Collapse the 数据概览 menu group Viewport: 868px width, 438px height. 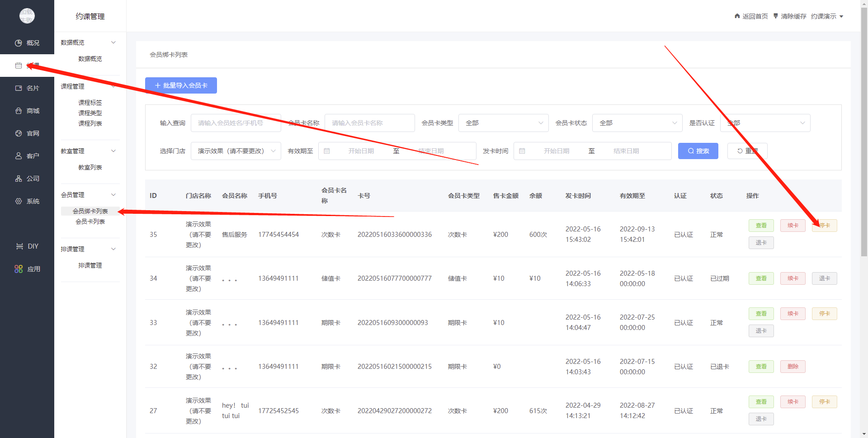coord(113,42)
